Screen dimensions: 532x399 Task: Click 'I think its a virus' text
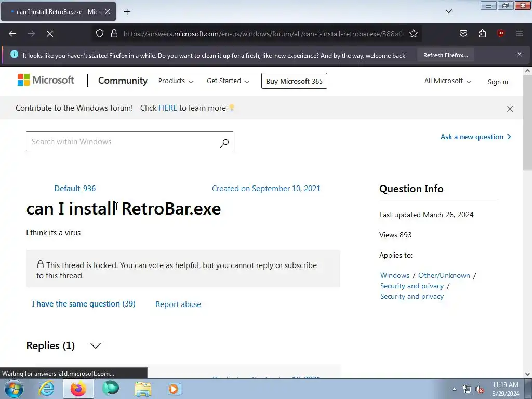pos(54,233)
